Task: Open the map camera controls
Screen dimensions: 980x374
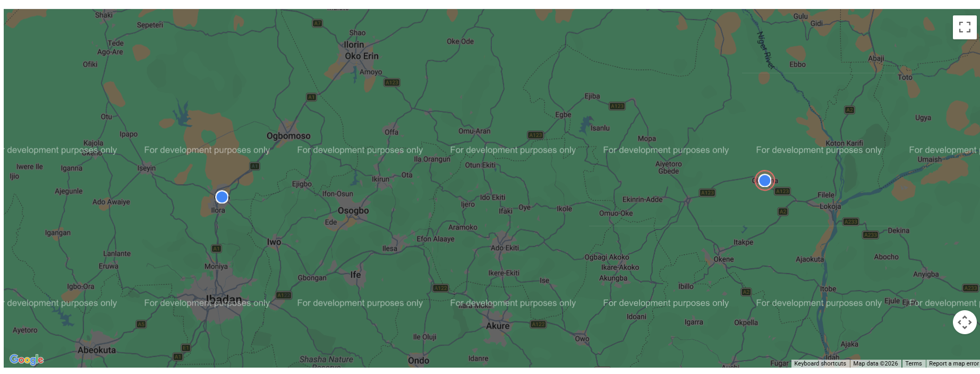Action: pos(965,322)
